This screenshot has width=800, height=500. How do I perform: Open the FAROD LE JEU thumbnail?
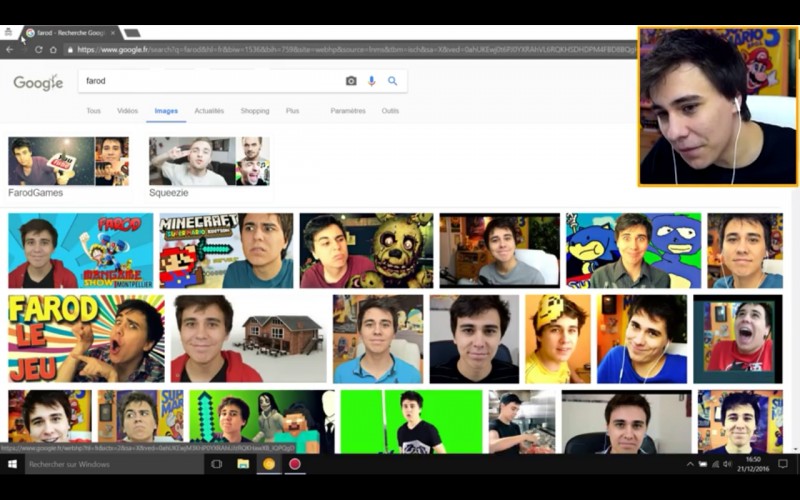[86, 339]
